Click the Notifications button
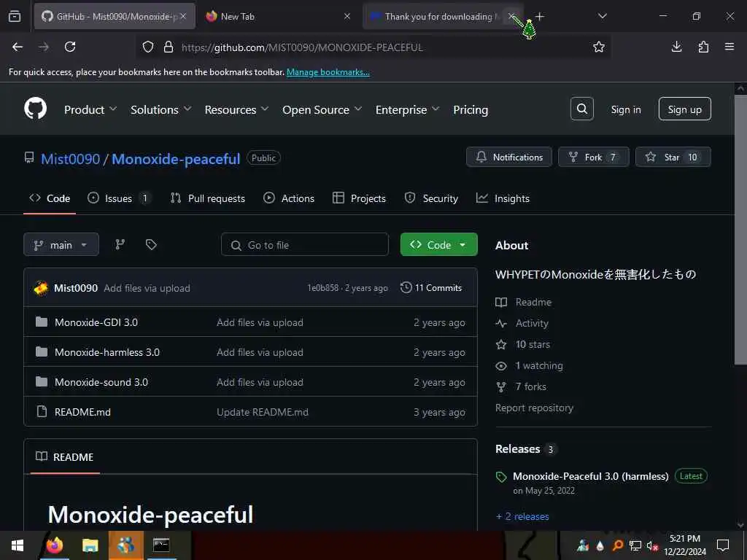Viewport: 747px width, 560px height. pos(508,157)
